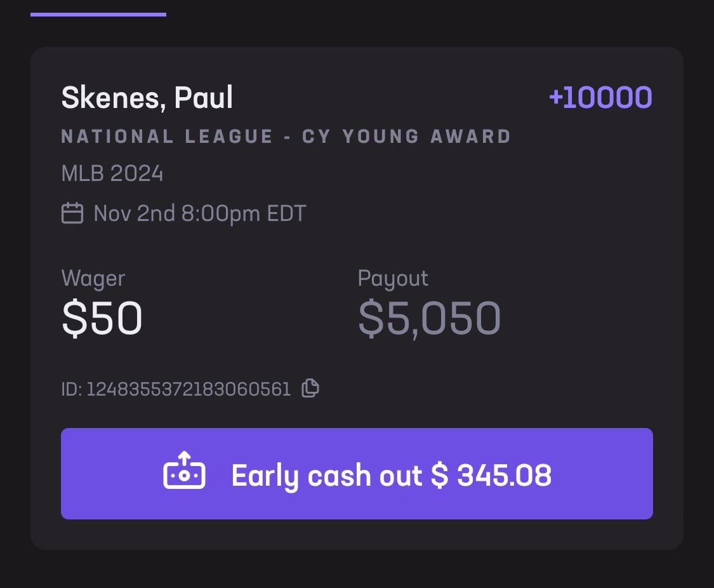Image resolution: width=714 pixels, height=588 pixels.
Task: Click the bet ID 1248355372183060561
Action: click(x=176, y=388)
